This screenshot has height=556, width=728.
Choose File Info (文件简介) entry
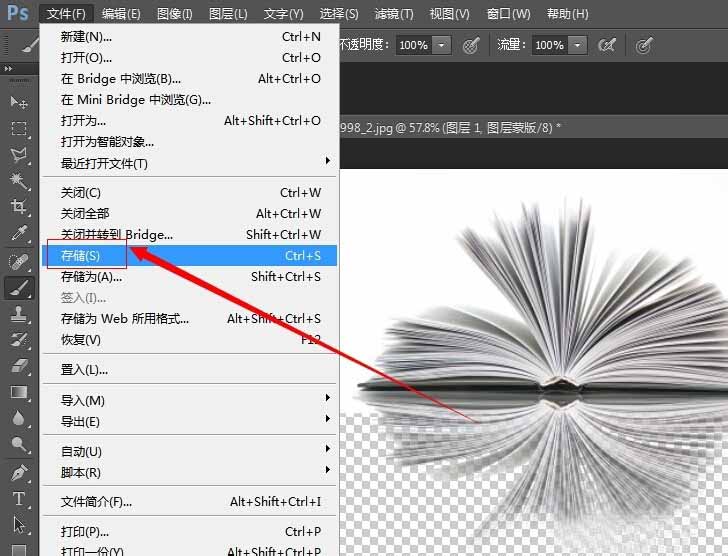point(189,502)
